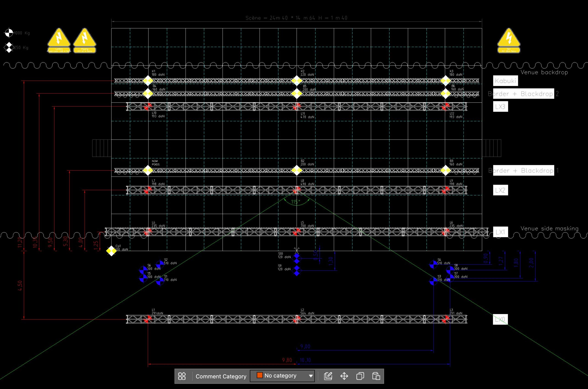
Task: Click the Border + Blackdrop 1 label
Action: pyautogui.click(x=523, y=170)
